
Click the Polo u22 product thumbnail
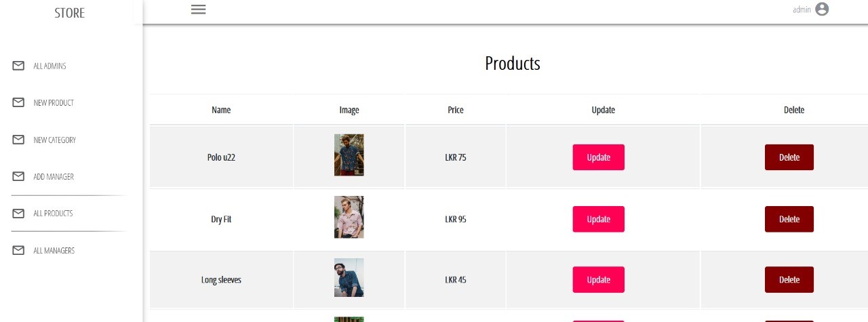(349, 155)
